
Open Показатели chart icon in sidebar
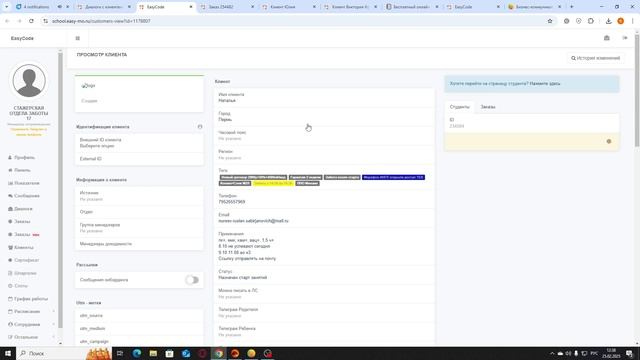10,183
